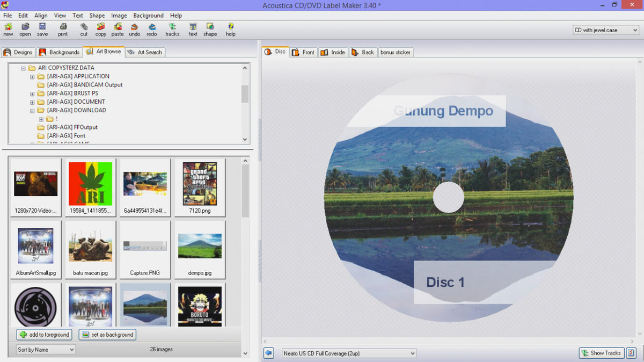Viewport: 644px width, 362px height.
Task: Click the add to foreground button
Action: click(x=45, y=335)
